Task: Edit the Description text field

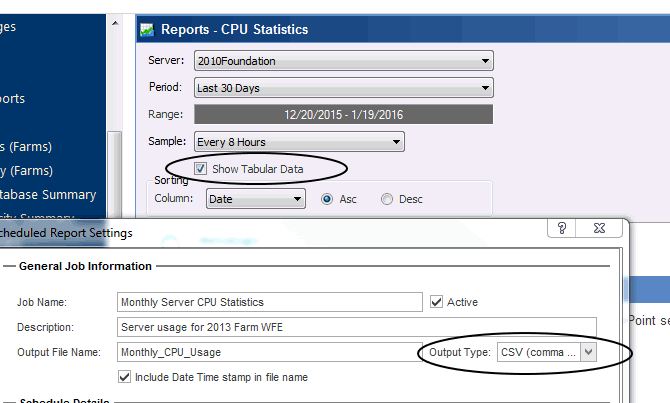Action: coord(356,327)
